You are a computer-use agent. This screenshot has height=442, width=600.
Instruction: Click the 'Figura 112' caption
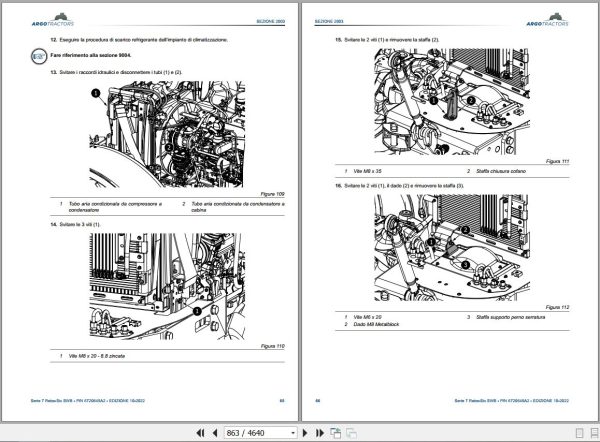click(x=558, y=307)
